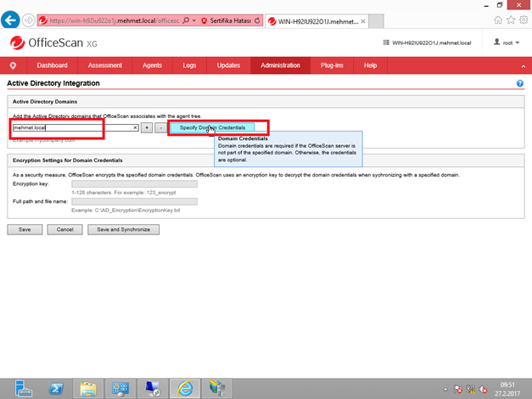Viewport: 532px width, 399px height.
Task: Click the network status tray icon
Action: point(470,389)
